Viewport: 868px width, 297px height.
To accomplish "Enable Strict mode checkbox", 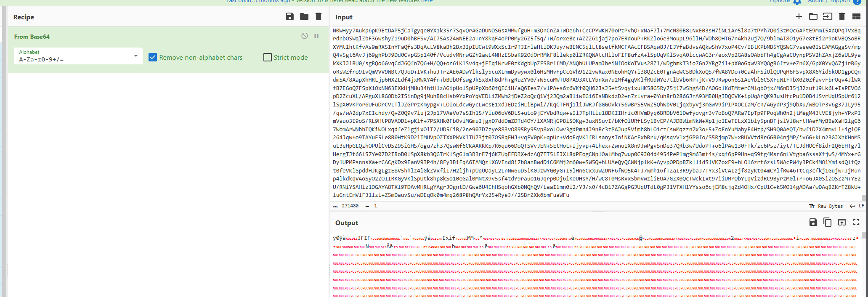I will [x=268, y=57].
